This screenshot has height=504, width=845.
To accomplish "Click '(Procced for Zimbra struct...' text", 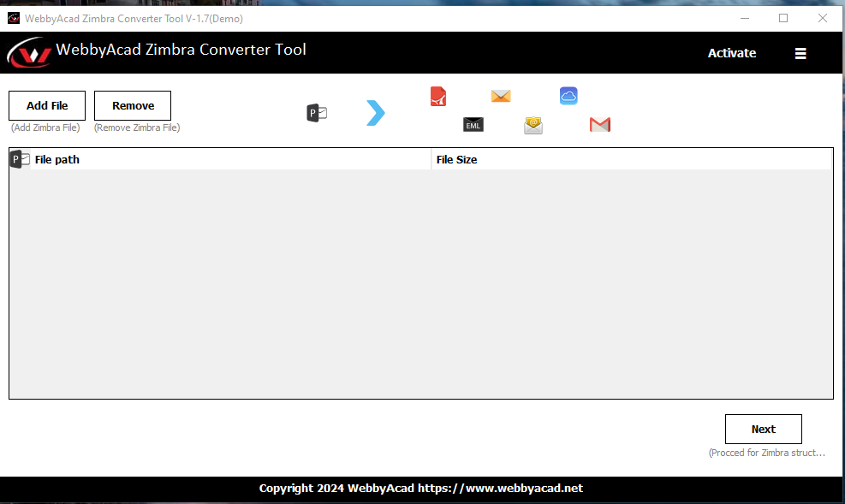I will click(766, 453).
